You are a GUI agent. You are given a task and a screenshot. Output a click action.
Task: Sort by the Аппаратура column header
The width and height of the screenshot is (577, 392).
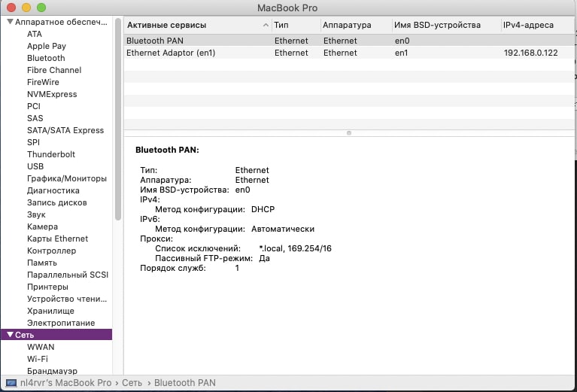pyautogui.click(x=357, y=25)
